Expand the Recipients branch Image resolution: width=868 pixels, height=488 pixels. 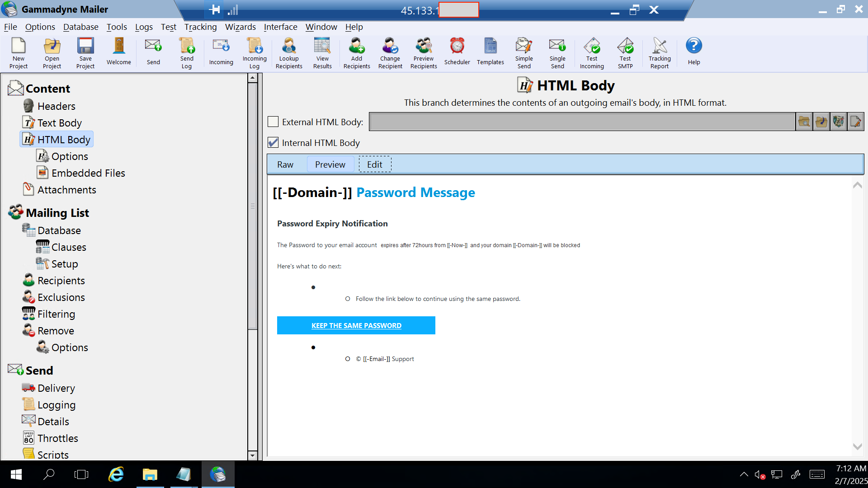61,280
